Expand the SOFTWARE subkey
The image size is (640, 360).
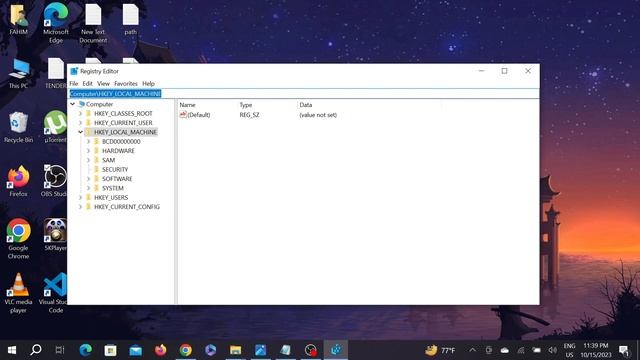(x=88, y=179)
